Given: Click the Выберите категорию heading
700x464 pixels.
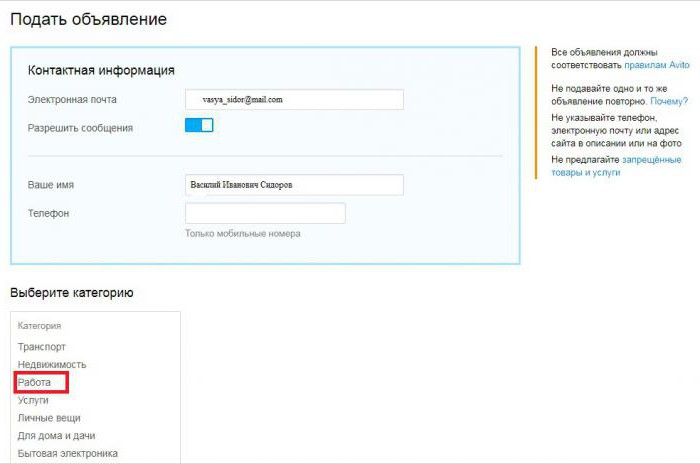Looking at the screenshot, I should point(72,293).
